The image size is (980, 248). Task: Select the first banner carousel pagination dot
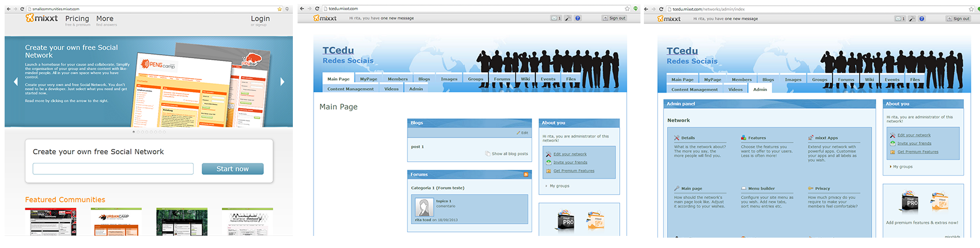pos(134,132)
